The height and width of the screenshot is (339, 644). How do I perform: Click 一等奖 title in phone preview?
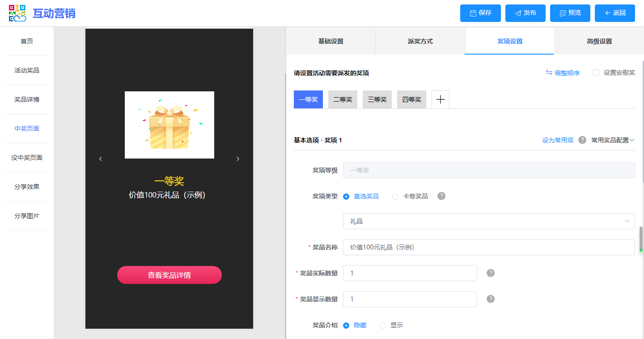(169, 181)
